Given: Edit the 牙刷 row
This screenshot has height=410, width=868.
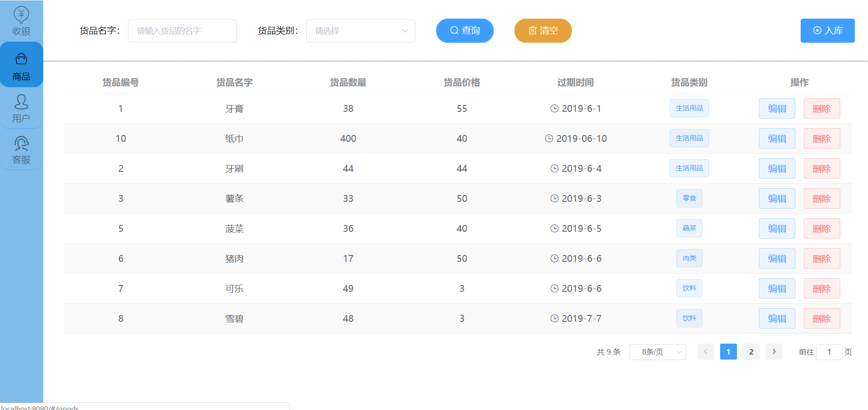Looking at the screenshot, I should [x=777, y=169].
